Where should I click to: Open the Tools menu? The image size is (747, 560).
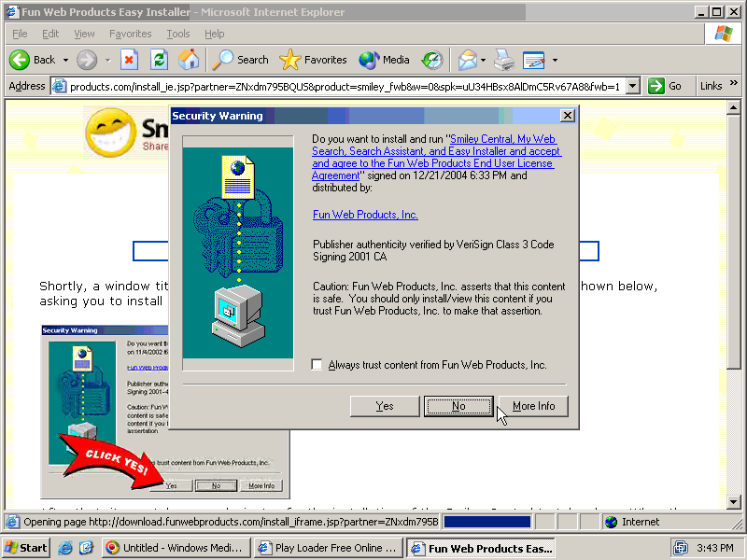point(178,34)
